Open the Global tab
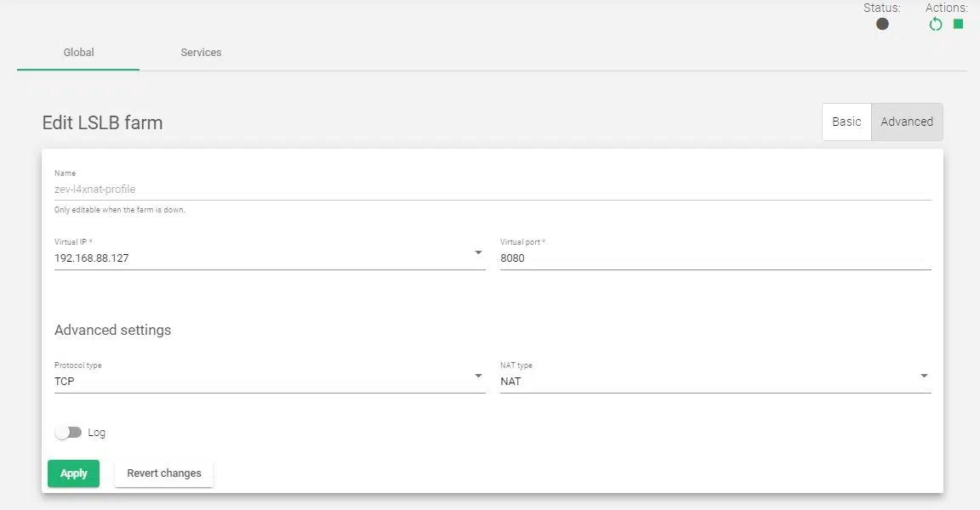This screenshot has height=510, width=980. pyautogui.click(x=78, y=53)
